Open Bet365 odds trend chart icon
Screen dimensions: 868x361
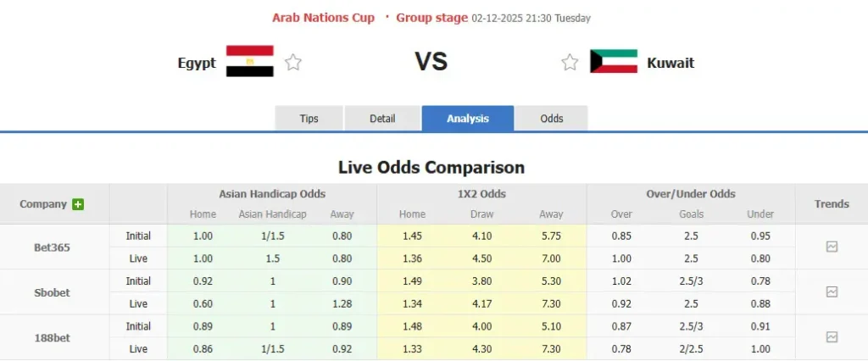click(x=832, y=247)
